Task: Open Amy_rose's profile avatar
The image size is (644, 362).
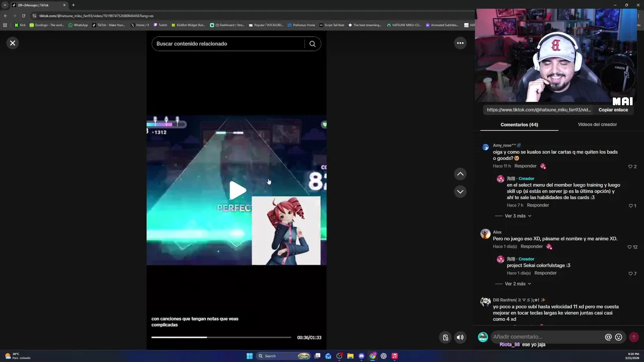Action: coord(486,147)
